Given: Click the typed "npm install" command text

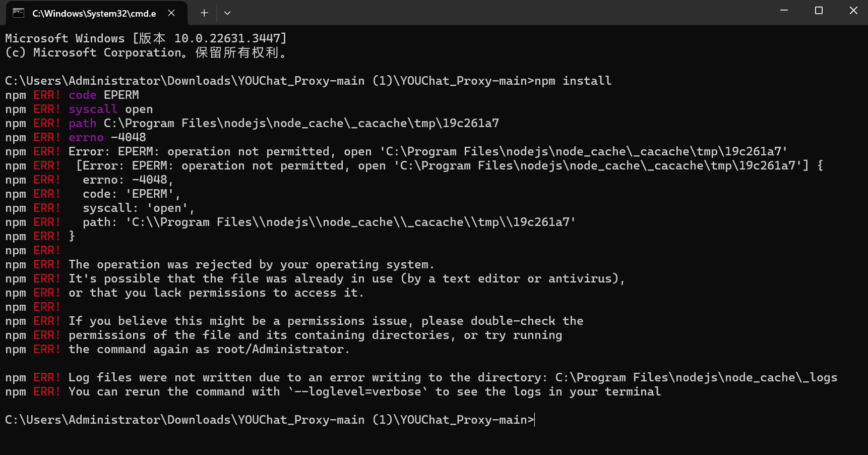Looking at the screenshot, I should pyautogui.click(x=573, y=81).
